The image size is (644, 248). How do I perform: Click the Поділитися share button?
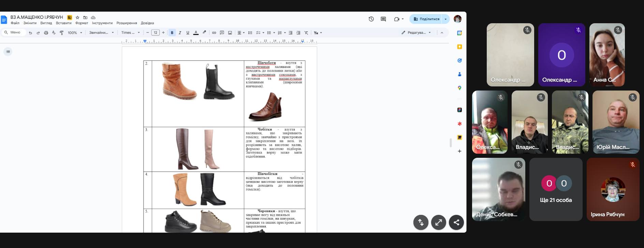426,19
